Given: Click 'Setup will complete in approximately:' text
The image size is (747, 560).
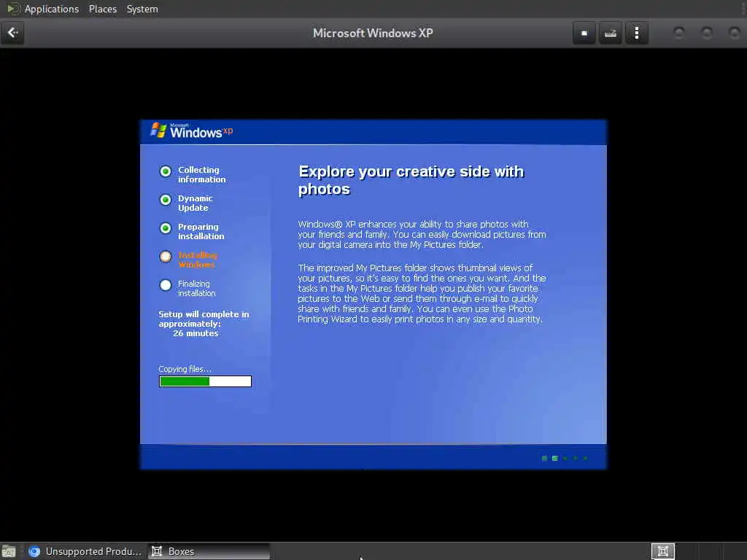Looking at the screenshot, I should pyautogui.click(x=204, y=319).
